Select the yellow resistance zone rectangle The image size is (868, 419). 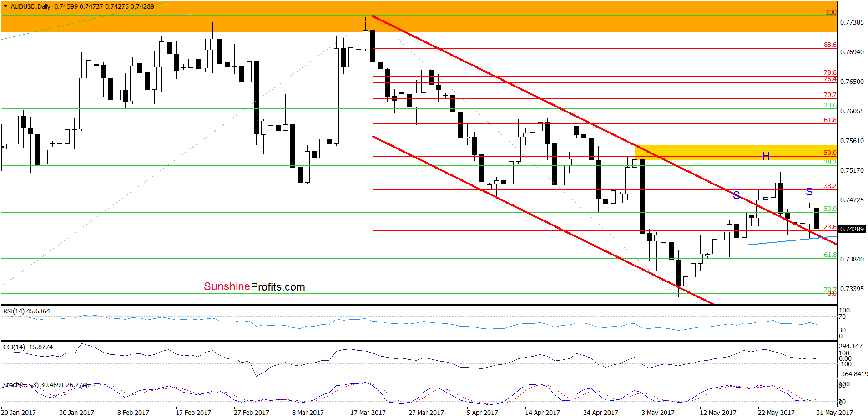(x=736, y=153)
